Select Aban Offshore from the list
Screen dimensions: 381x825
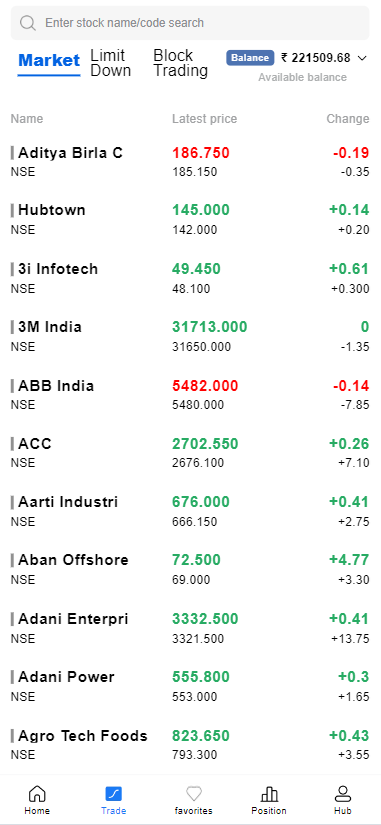click(190, 569)
